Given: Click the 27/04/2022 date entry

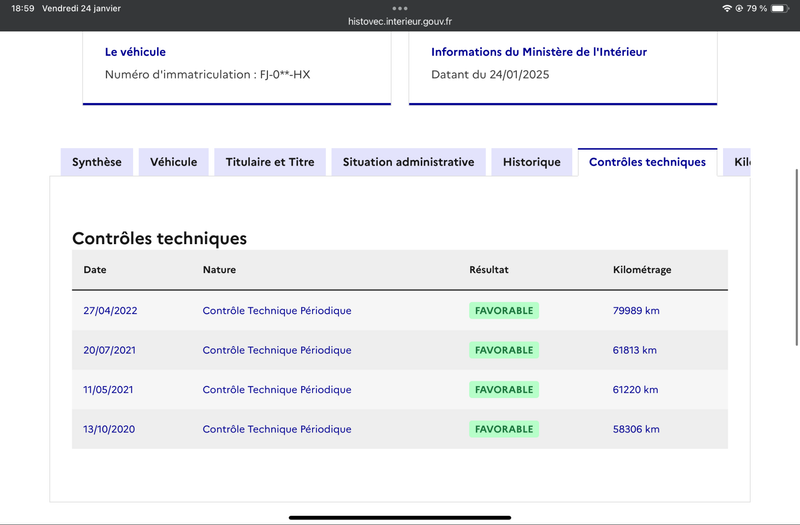Looking at the screenshot, I should (x=110, y=311).
